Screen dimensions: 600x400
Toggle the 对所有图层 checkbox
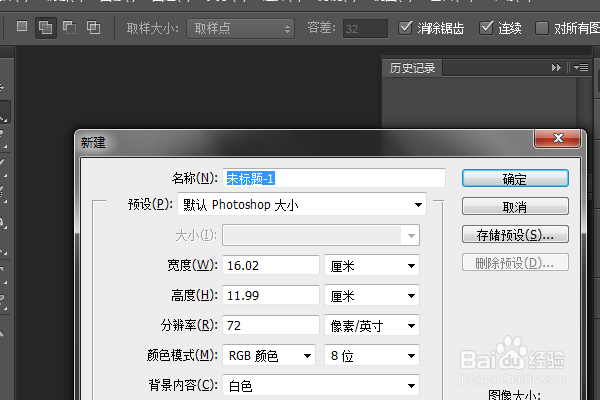[541, 28]
